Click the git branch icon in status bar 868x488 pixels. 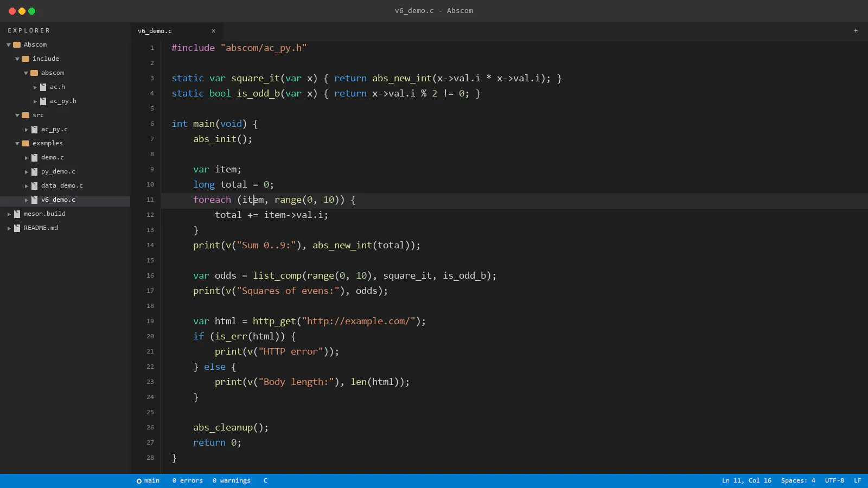(139, 481)
